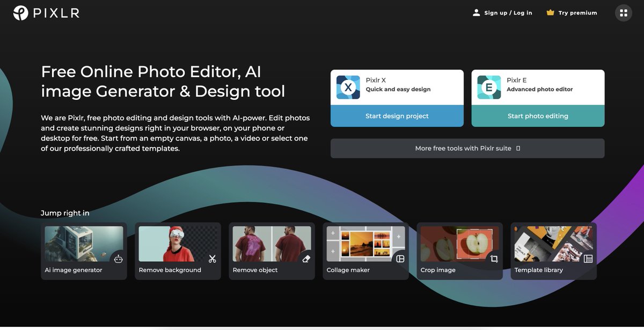Open the Ai image generator thumbnail

tap(84, 244)
